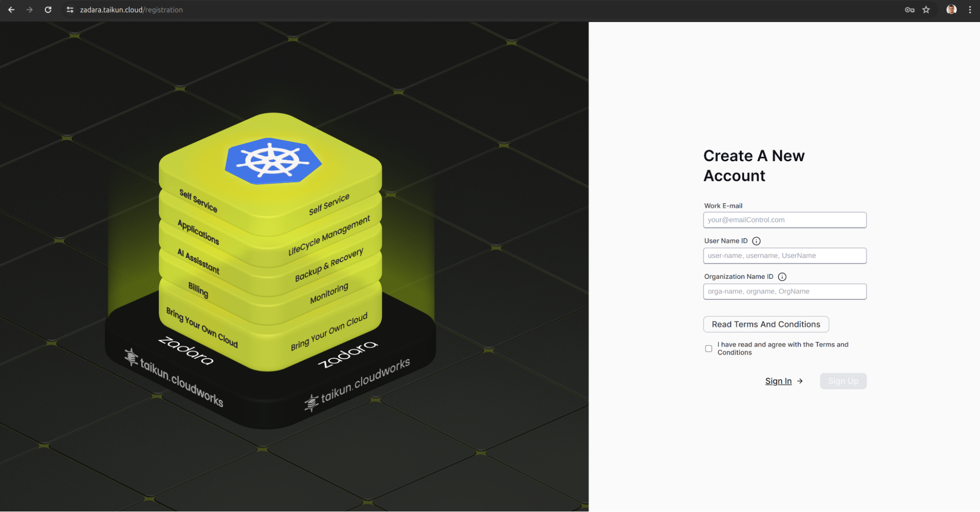980x512 pixels.
Task: Click the URL in the address bar
Action: [131, 10]
